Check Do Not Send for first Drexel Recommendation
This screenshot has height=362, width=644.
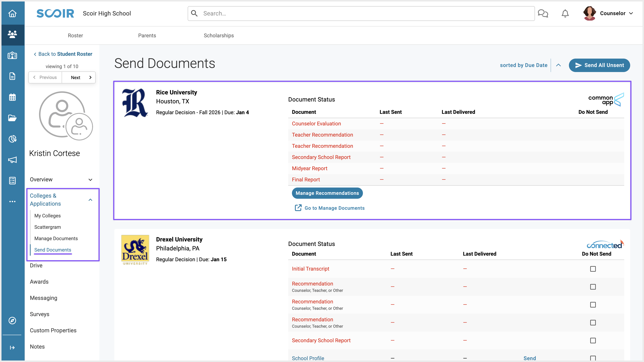[x=593, y=287]
